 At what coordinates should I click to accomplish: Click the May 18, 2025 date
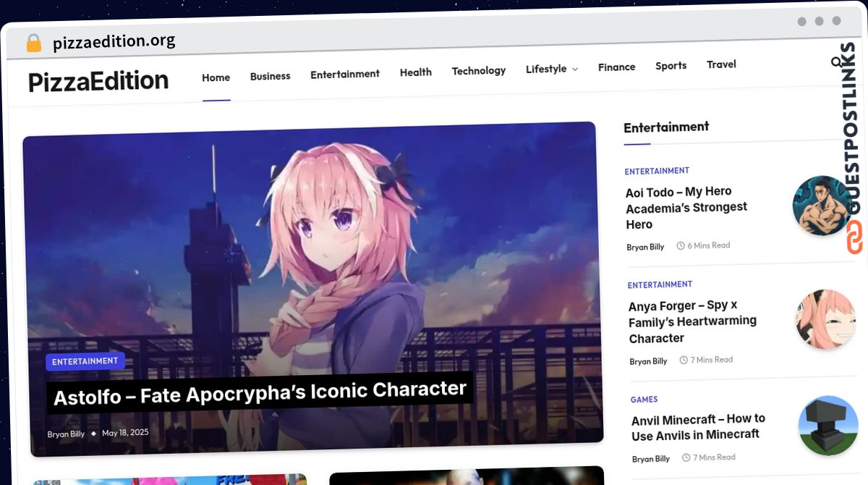(125, 433)
